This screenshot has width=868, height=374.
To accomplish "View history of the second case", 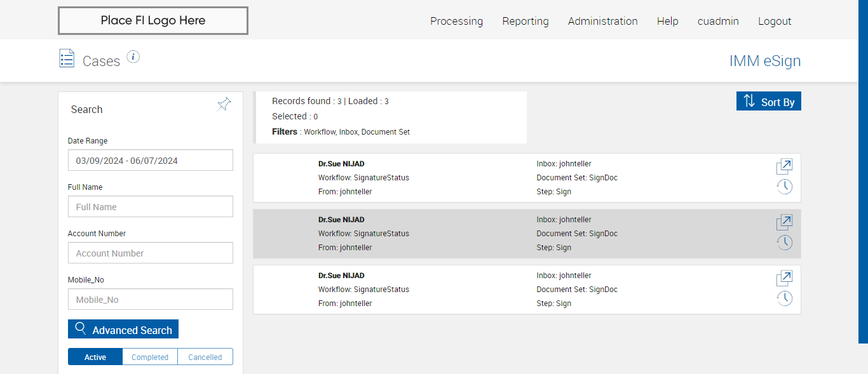I will pos(785,243).
